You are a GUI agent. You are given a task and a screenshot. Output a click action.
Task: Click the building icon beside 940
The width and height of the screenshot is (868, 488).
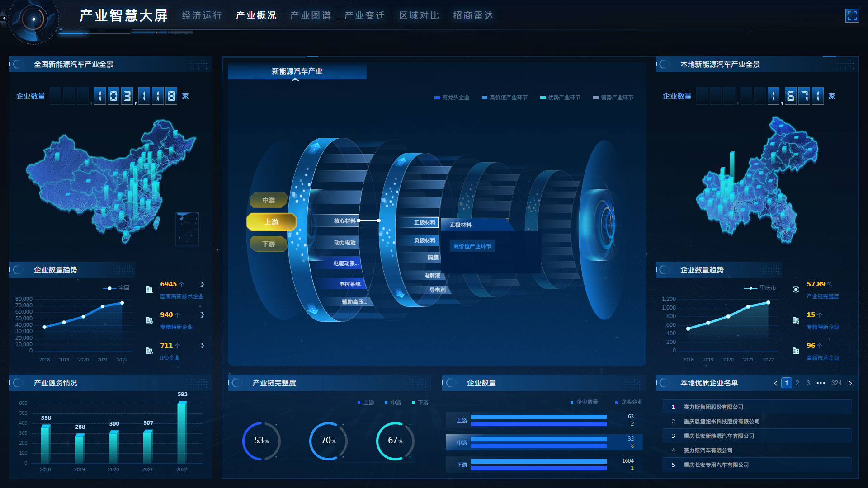pyautogui.click(x=149, y=320)
